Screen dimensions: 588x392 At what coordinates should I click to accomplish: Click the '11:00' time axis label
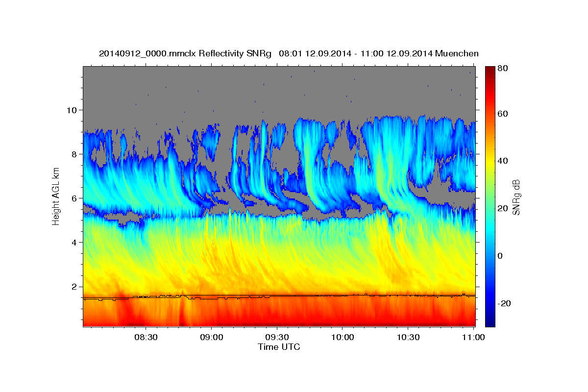tap(473, 338)
